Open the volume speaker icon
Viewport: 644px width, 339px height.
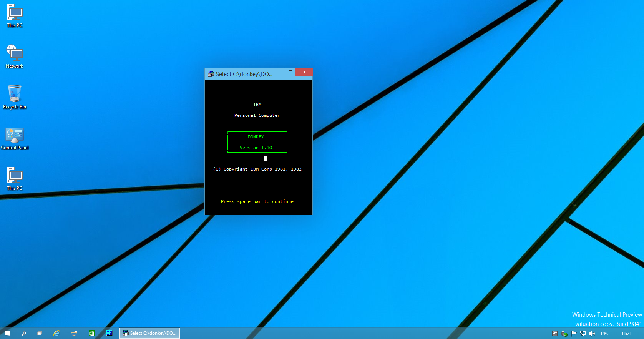pos(592,333)
